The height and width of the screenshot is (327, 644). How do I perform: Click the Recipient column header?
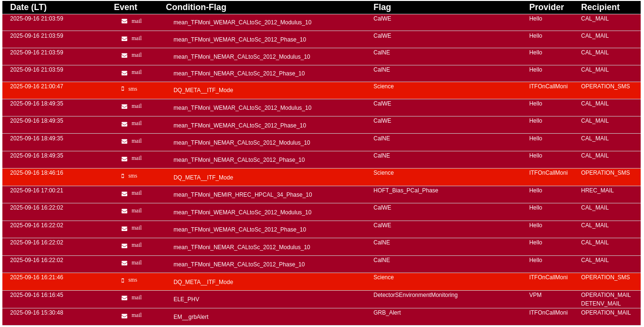[600, 7]
